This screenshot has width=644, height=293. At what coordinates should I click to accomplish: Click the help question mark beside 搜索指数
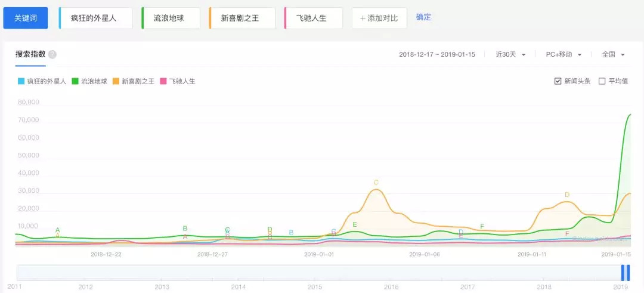52,55
